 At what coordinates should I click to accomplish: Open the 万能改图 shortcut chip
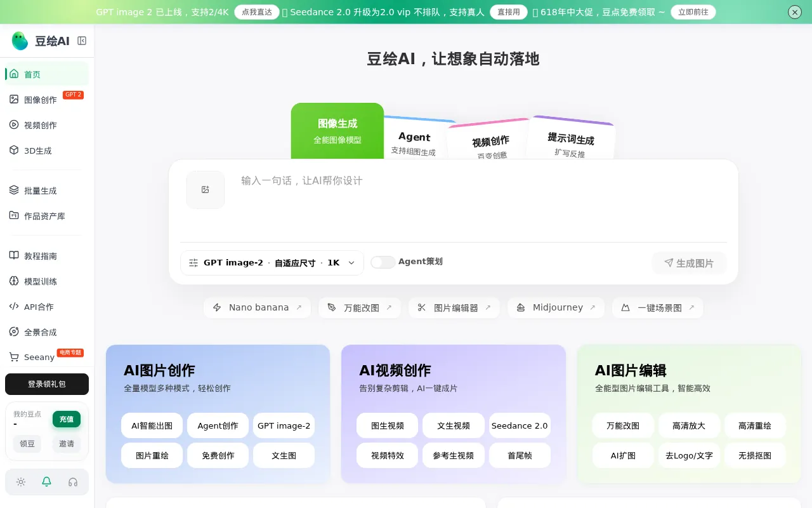(x=360, y=307)
